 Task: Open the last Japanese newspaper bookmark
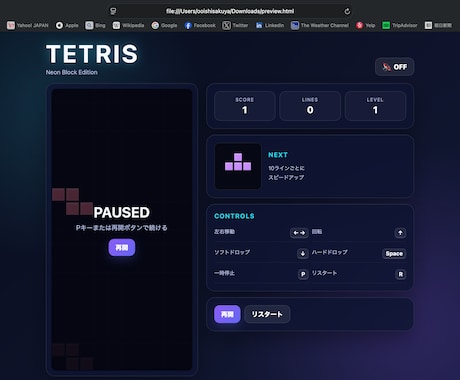438,25
